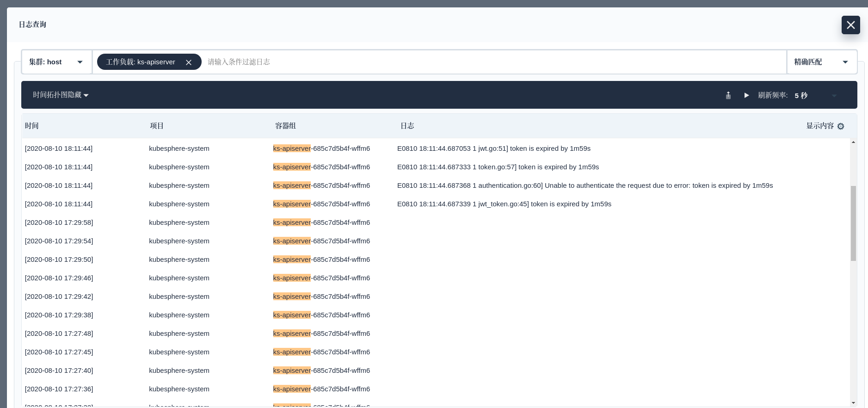Click the 项目 column header

[157, 126]
